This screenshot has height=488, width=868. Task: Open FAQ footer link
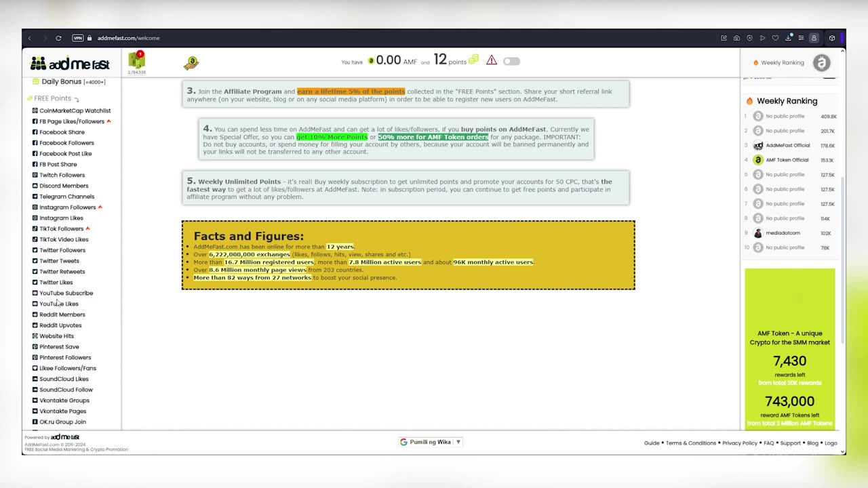coord(768,443)
